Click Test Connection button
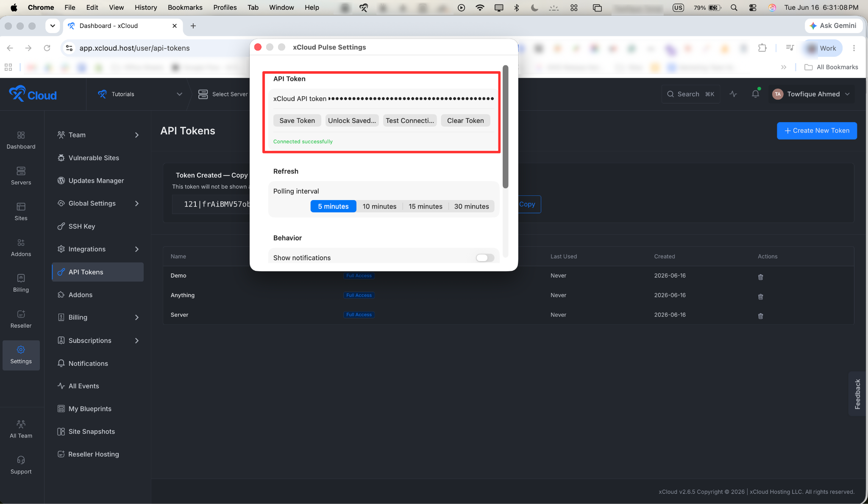 point(410,120)
